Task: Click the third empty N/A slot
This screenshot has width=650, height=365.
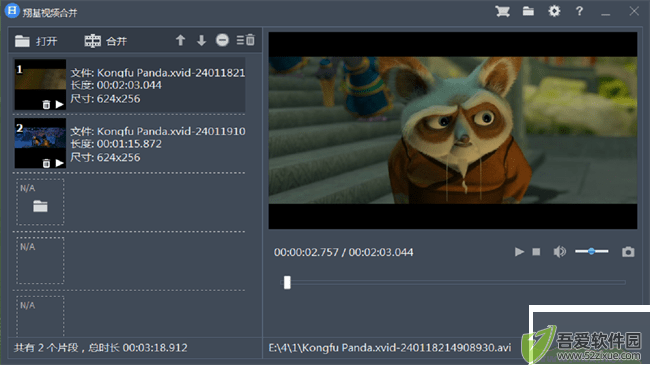Action: coord(40,316)
